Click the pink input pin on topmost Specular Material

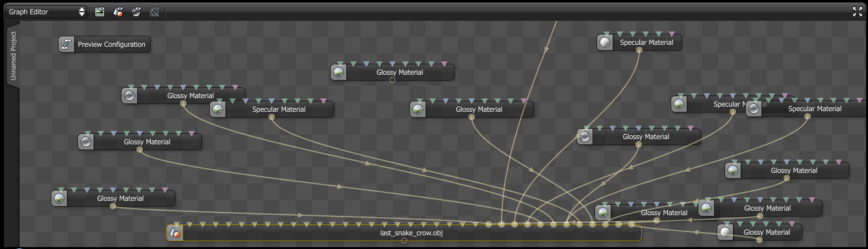[x=671, y=34]
